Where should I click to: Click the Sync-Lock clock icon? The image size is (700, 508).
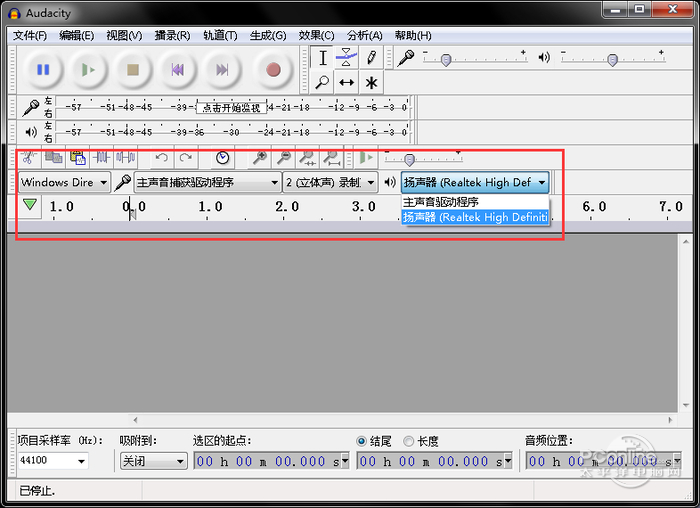pyautogui.click(x=222, y=157)
